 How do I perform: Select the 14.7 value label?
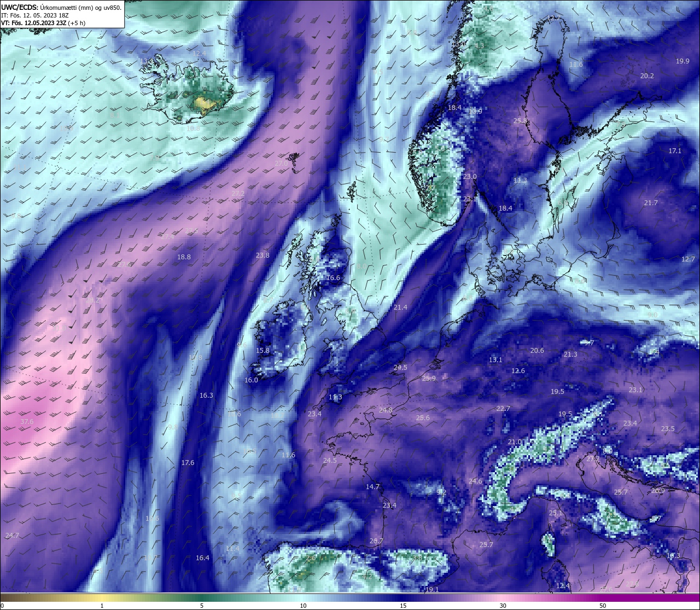(372, 486)
